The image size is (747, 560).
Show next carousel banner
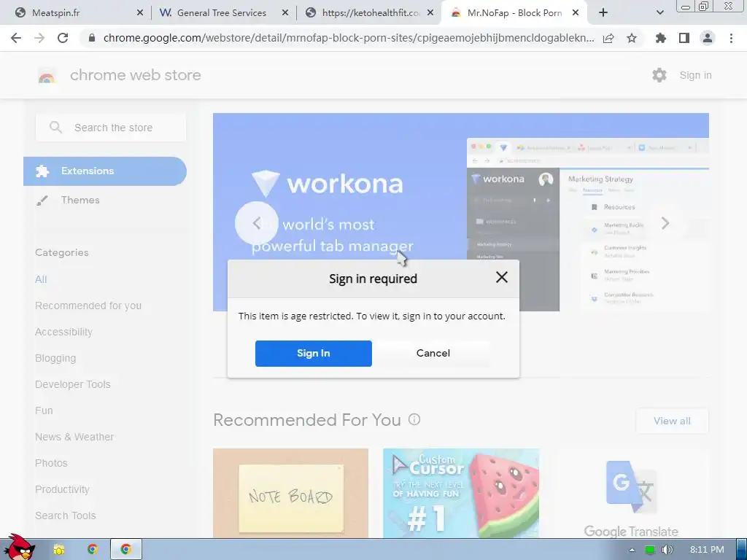[665, 223]
